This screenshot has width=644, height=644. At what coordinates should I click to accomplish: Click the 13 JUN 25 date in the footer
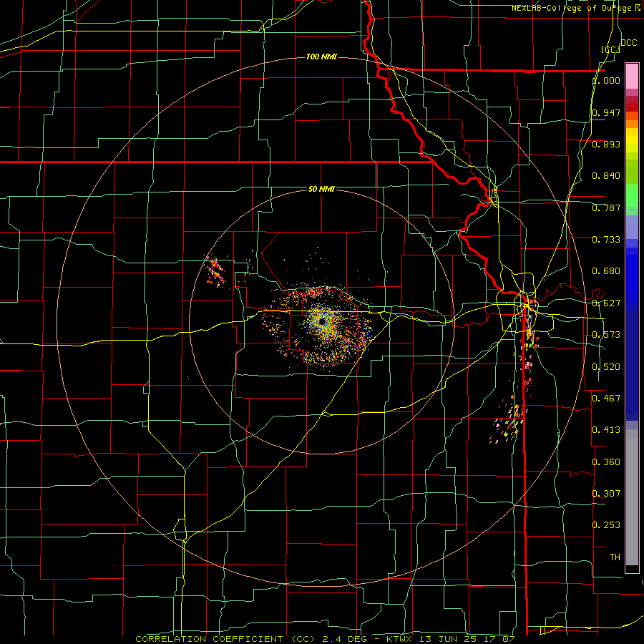[448, 639]
